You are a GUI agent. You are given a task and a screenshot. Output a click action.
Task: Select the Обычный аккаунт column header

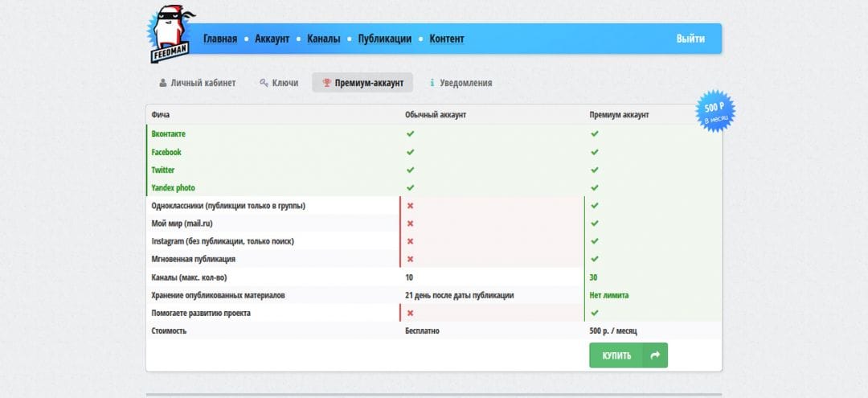click(436, 115)
